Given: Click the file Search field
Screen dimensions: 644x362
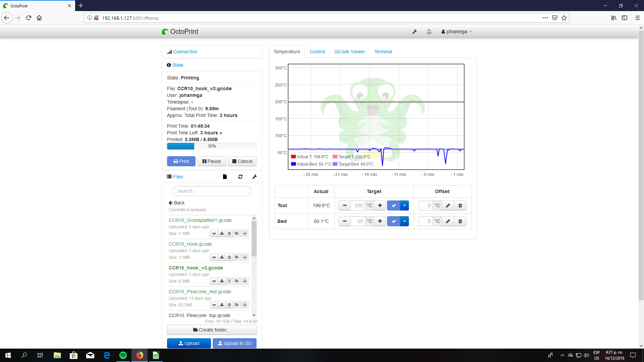Looking at the screenshot, I should (x=212, y=191).
